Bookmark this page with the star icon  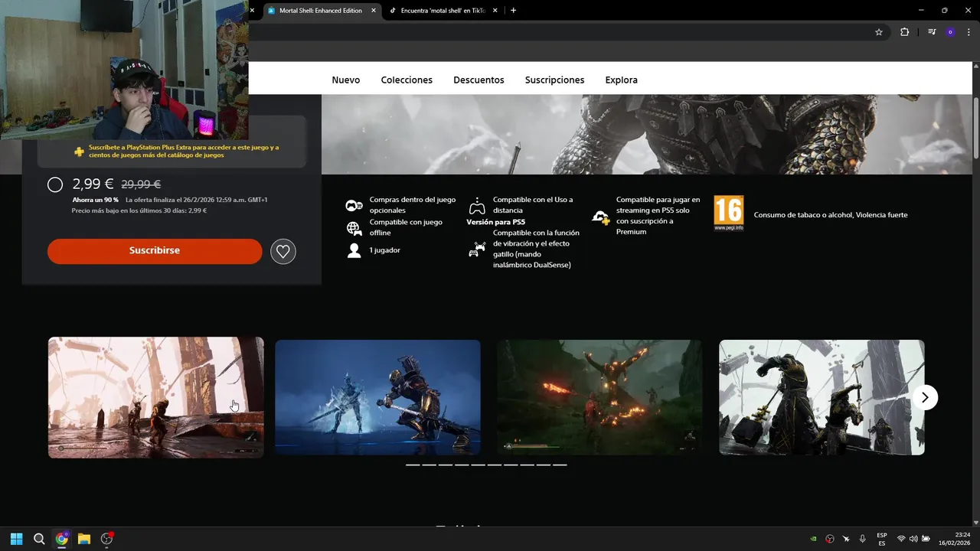879,32
